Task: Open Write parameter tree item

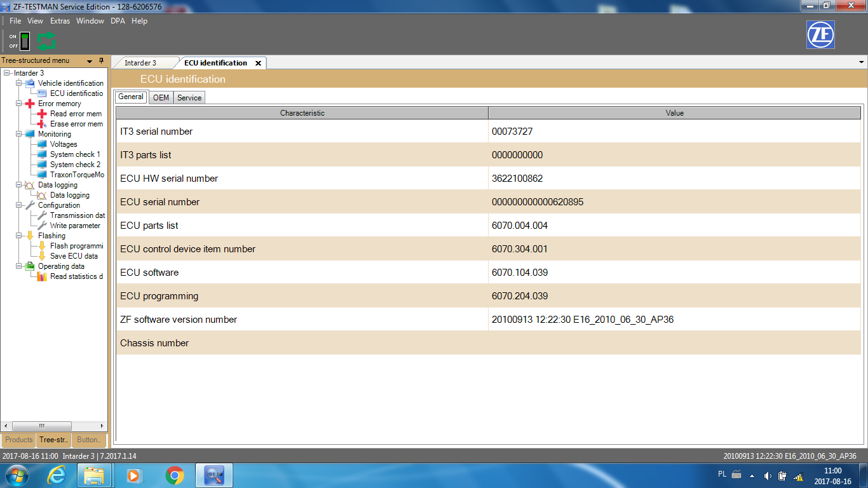Action: pyautogui.click(x=75, y=226)
